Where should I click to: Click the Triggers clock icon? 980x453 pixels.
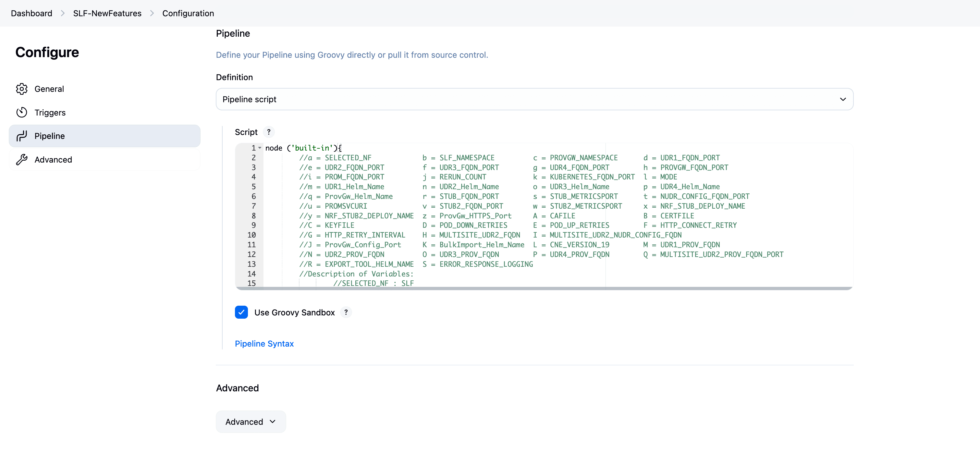coord(22,112)
